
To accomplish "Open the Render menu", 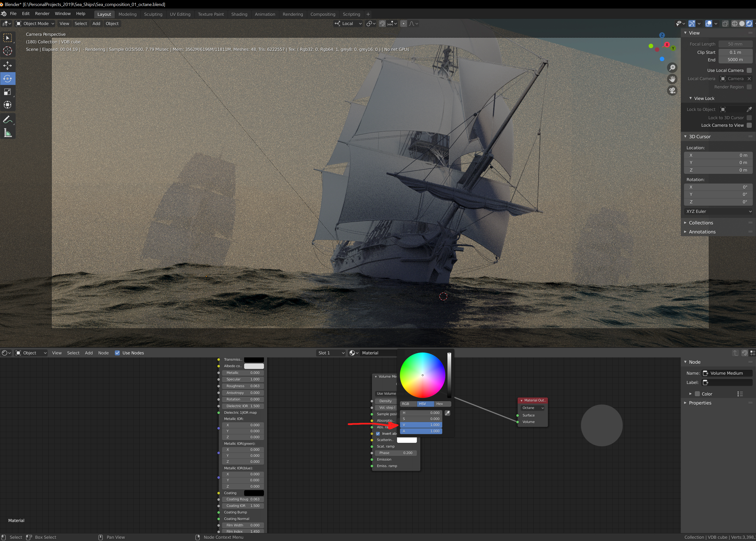I will point(42,14).
